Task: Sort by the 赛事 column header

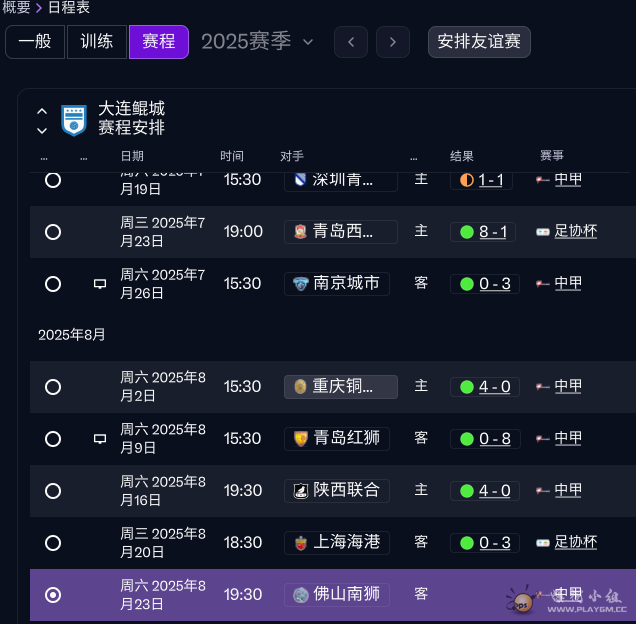Action: tap(552, 155)
